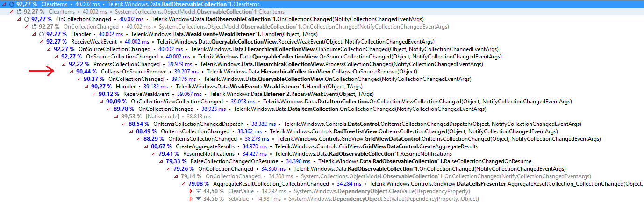This screenshot has width=644, height=204.
Task: Collapse the 90,44 % CollapseOnSourceRemove node
Action: 72,72
